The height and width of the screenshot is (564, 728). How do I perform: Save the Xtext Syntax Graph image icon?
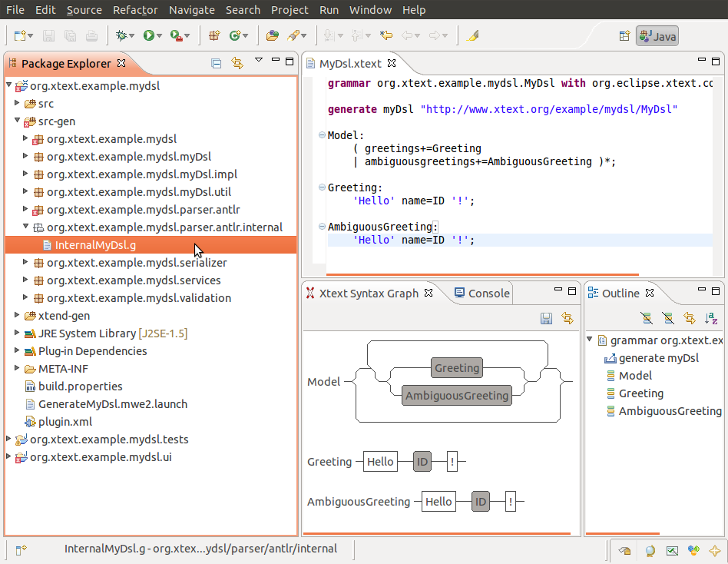click(547, 318)
